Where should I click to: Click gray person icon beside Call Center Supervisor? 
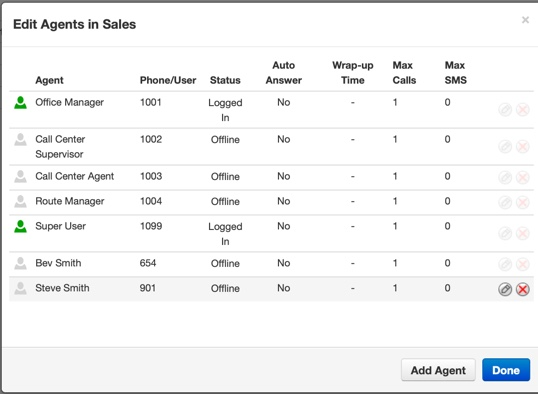pyautogui.click(x=20, y=140)
